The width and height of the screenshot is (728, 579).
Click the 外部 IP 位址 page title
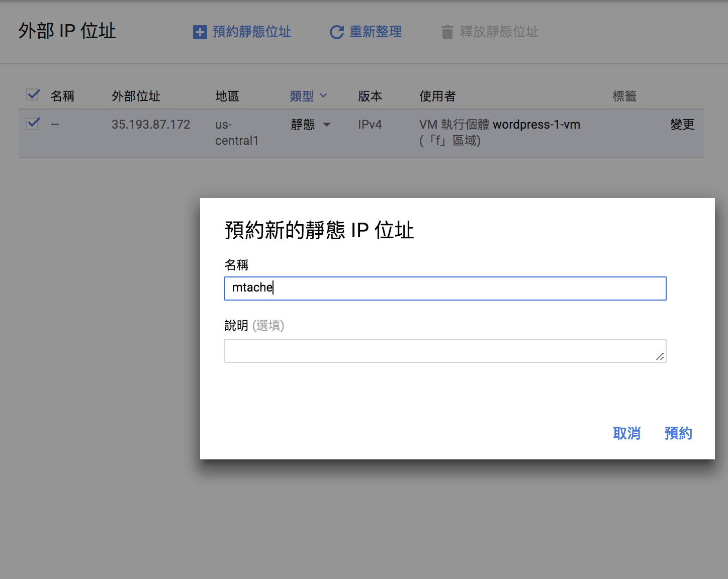pos(67,31)
